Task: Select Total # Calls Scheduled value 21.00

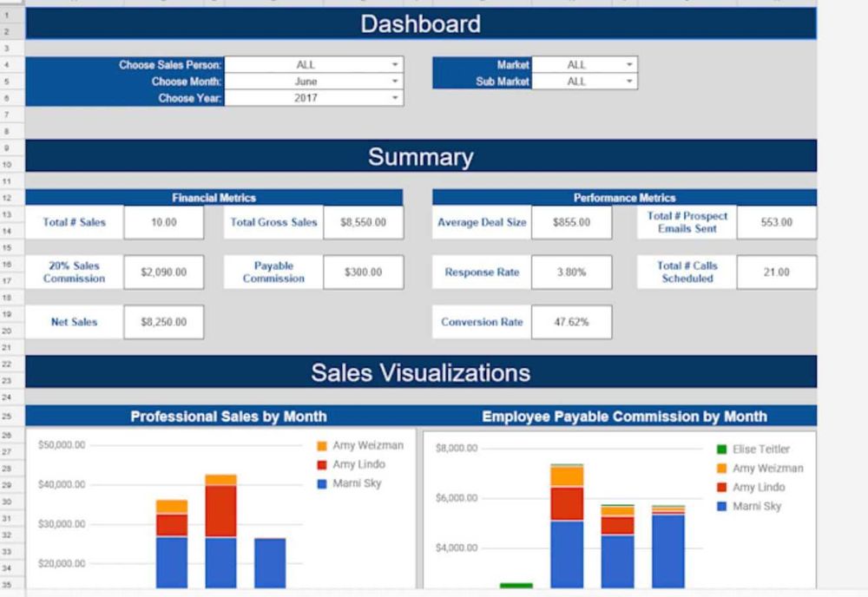Action: coord(777,272)
